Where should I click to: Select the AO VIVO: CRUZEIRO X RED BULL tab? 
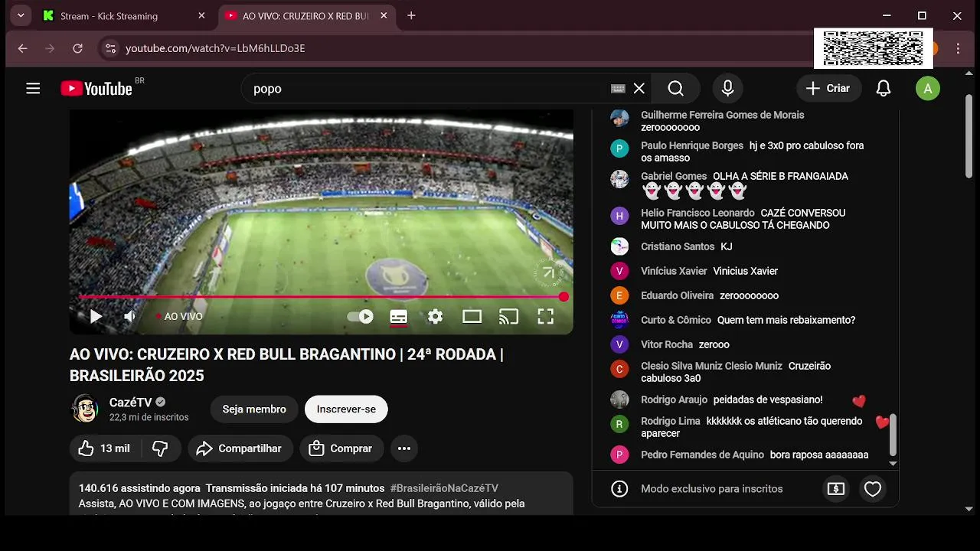tap(305, 15)
